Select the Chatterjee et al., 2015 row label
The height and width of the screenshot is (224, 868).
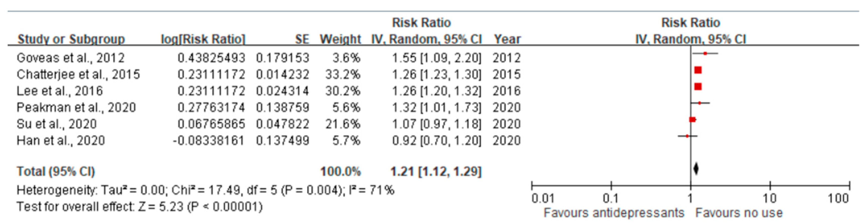tap(78, 75)
